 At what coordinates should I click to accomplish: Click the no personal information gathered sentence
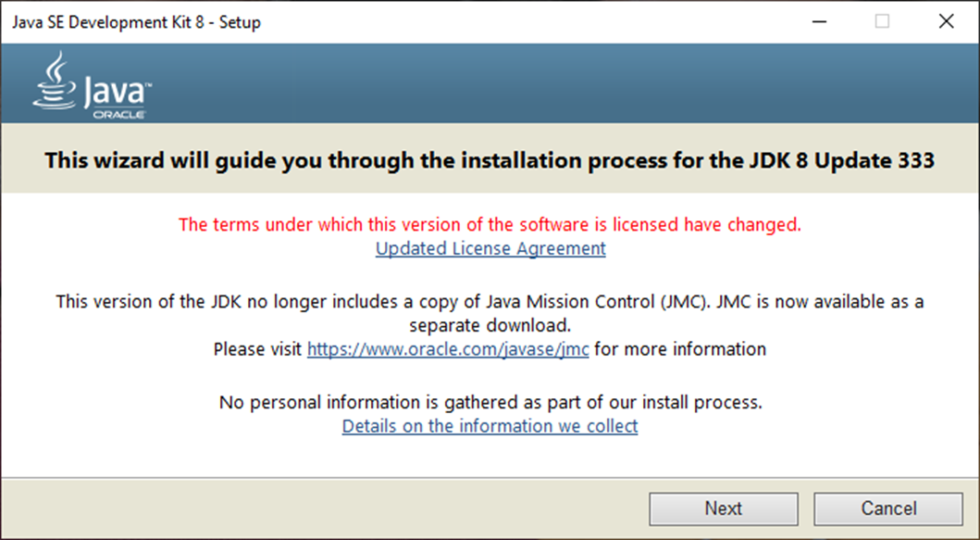(x=490, y=403)
